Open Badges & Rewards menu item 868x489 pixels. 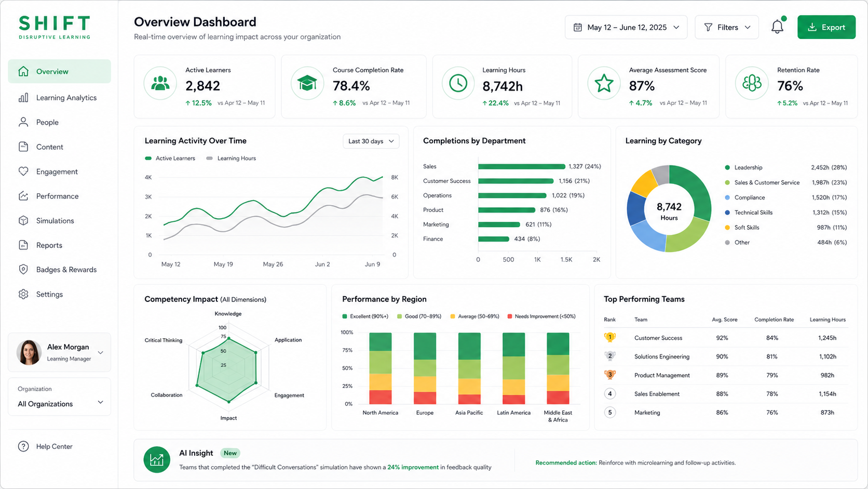pyautogui.click(x=59, y=269)
